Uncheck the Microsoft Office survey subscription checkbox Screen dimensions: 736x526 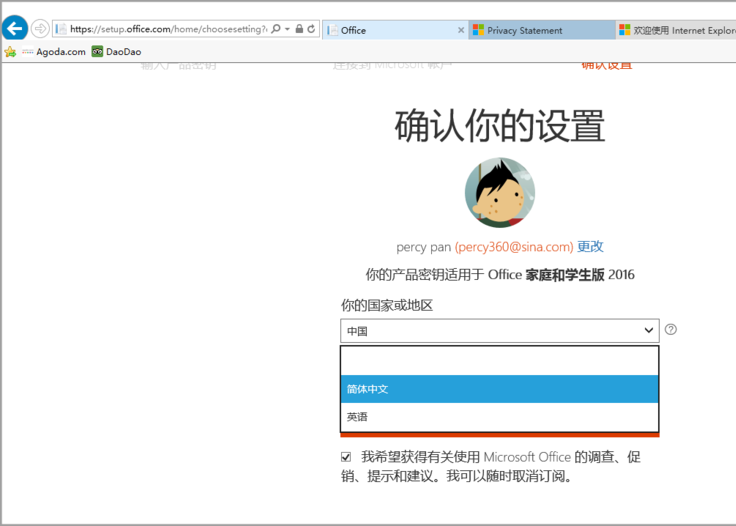[346, 457]
